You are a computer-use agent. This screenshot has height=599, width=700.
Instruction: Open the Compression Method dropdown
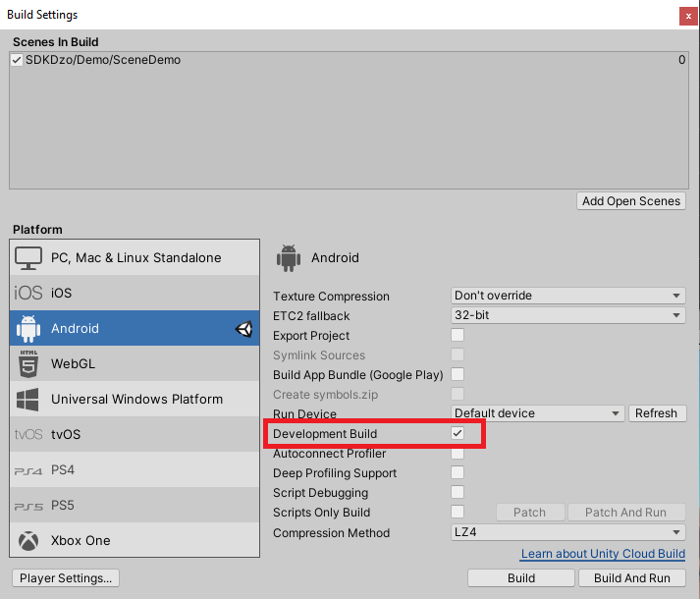(567, 532)
